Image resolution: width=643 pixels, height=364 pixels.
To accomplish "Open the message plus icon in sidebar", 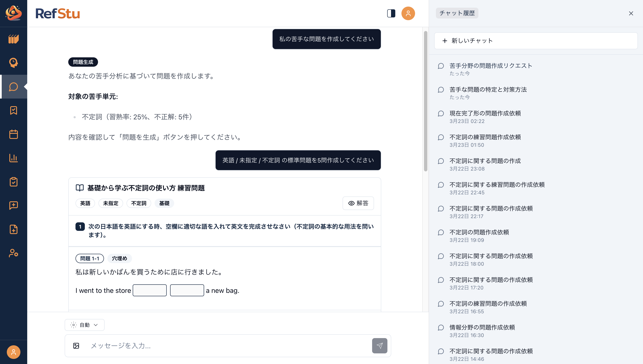I will [x=14, y=206].
